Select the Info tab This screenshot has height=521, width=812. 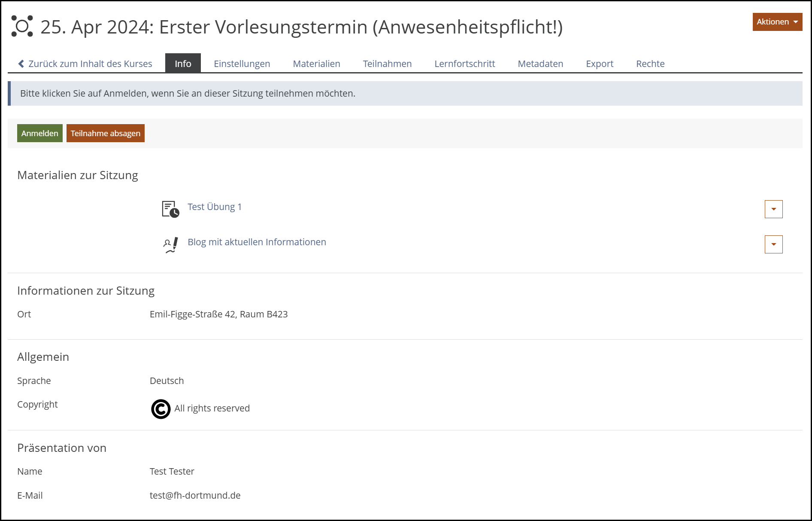pos(183,64)
